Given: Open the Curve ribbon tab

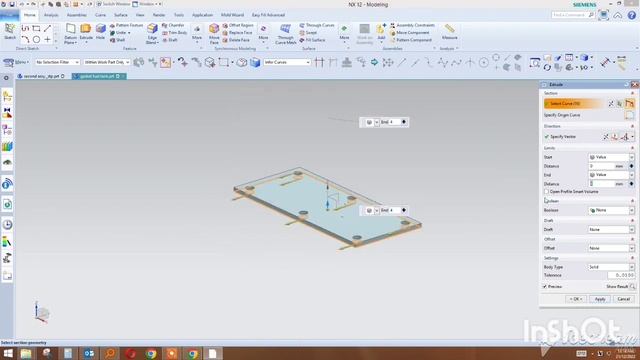Looking at the screenshot, I should [100, 15].
